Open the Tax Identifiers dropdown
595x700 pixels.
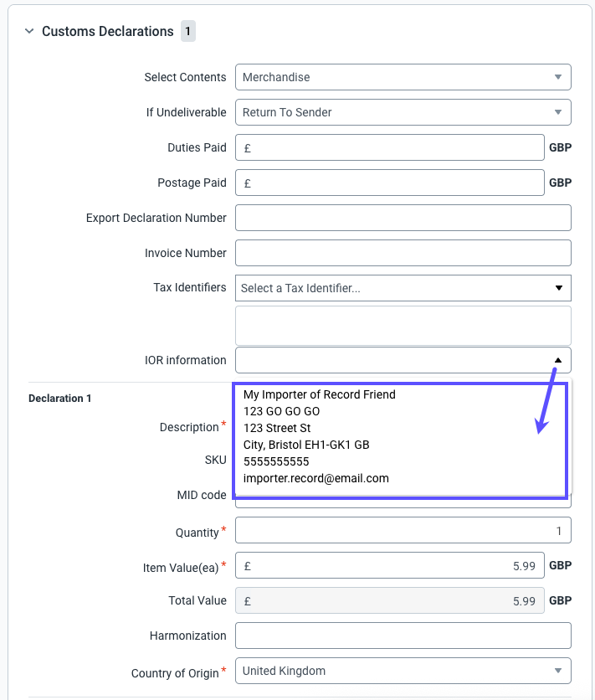coord(403,288)
